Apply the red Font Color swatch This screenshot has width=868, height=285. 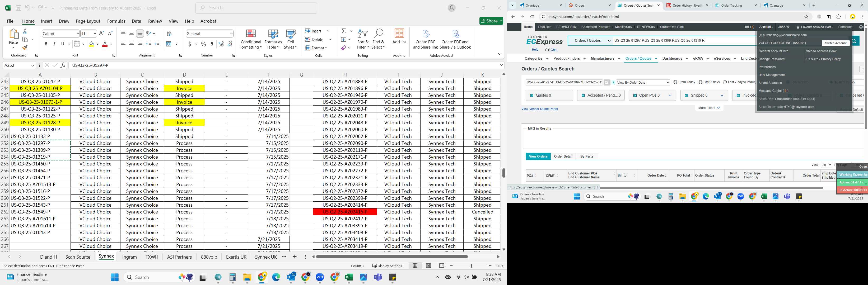[x=105, y=44]
